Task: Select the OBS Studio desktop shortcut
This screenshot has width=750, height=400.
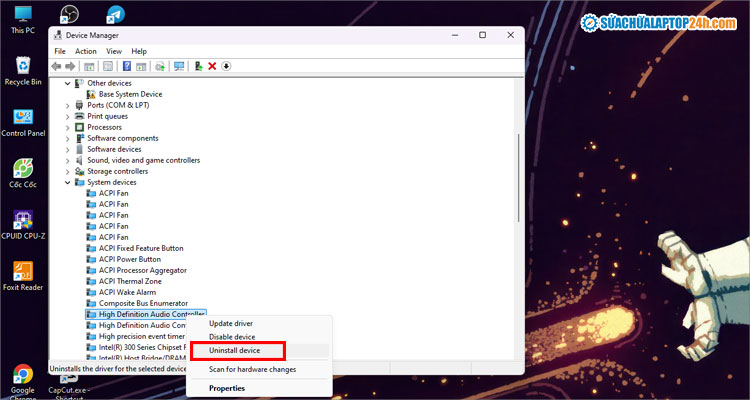Action: 69,15
